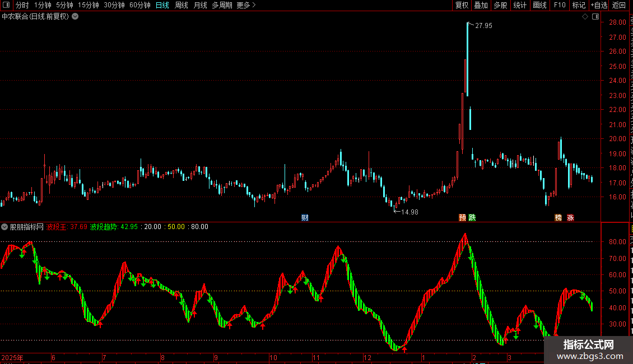Click the 中农联合(日线.前复权) chart title
The height and width of the screenshot is (364, 633).
[35, 17]
